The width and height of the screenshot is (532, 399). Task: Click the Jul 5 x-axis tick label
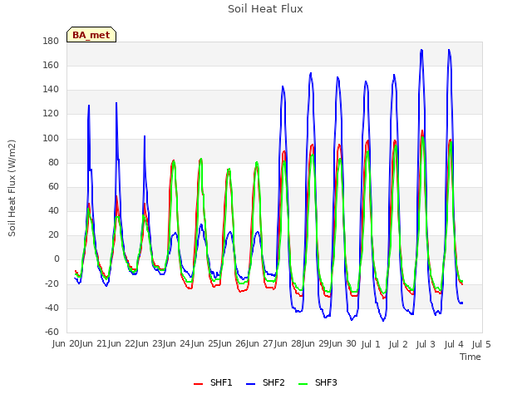[481, 344]
